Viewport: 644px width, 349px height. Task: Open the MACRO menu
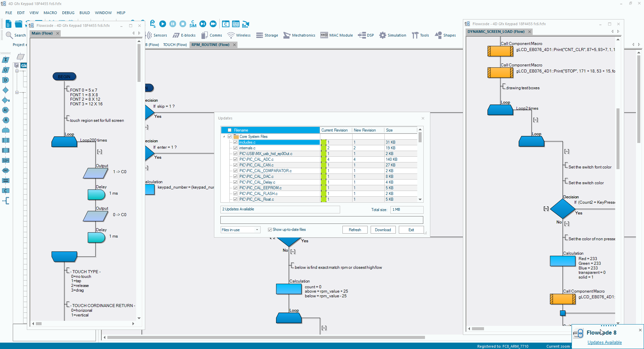(50, 13)
